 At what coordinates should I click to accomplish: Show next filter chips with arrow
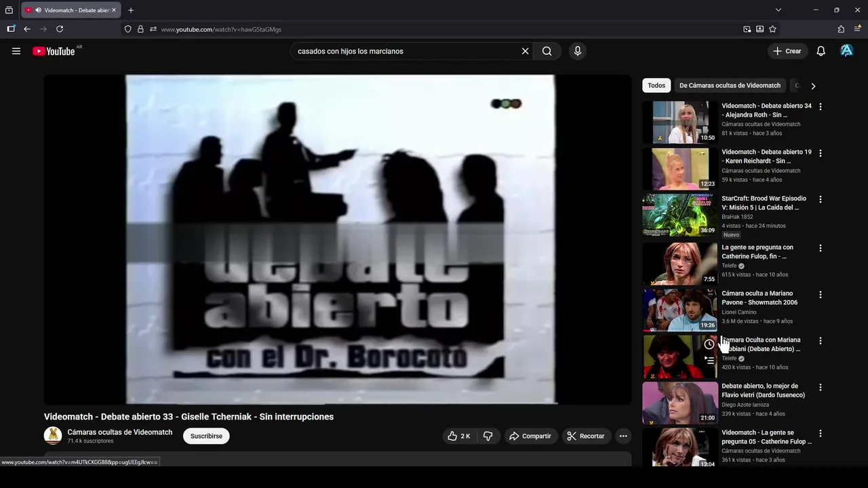coord(813,86)
